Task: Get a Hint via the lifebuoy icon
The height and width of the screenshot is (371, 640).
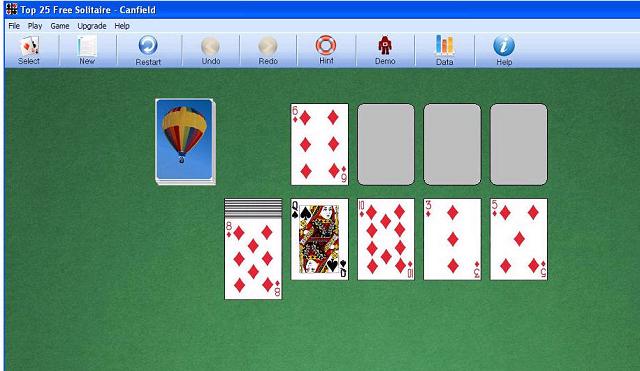Action: [x=326, y=50]
